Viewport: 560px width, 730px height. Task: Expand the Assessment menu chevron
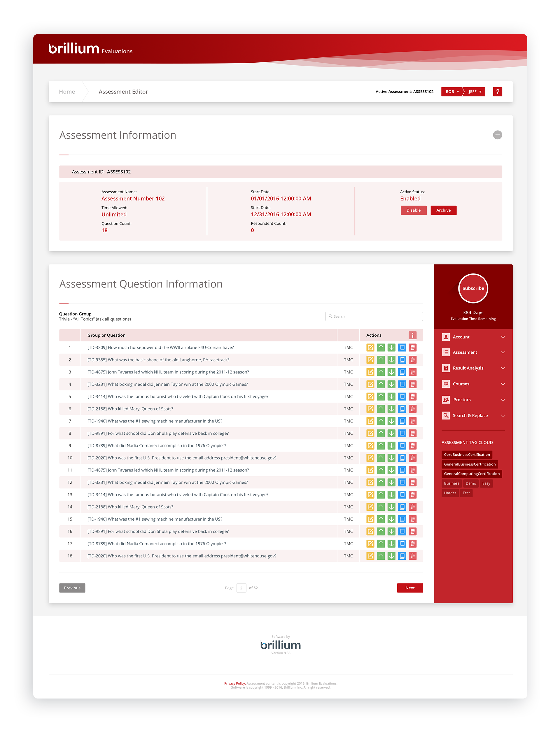(x=503, y=352)
